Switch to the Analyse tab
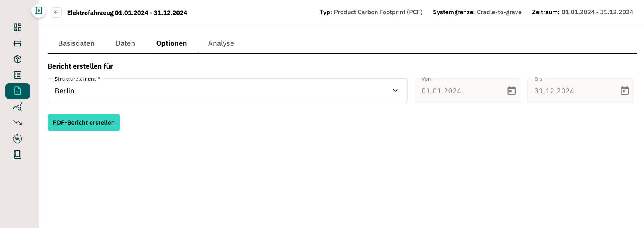This screenshot has height=228, width=644. pos(221,43)
